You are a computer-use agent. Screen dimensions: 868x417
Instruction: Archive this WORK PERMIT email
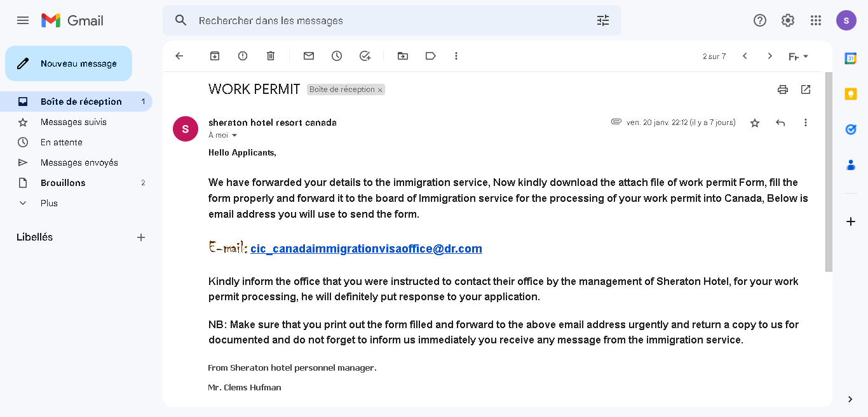(215, 56)
